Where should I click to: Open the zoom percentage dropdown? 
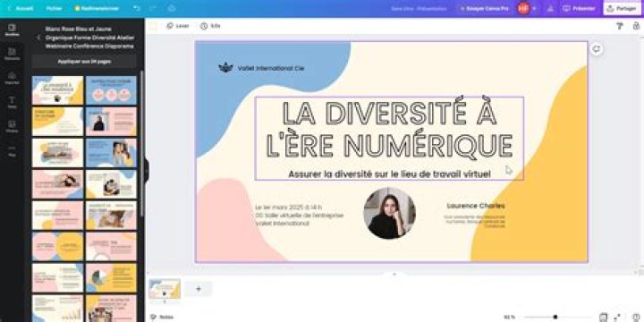point(509,317)
